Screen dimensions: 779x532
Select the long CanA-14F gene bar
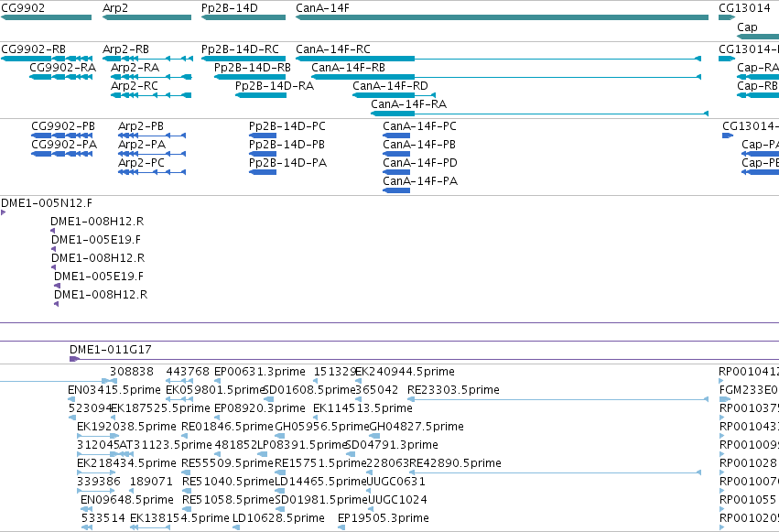click(502, 17)
